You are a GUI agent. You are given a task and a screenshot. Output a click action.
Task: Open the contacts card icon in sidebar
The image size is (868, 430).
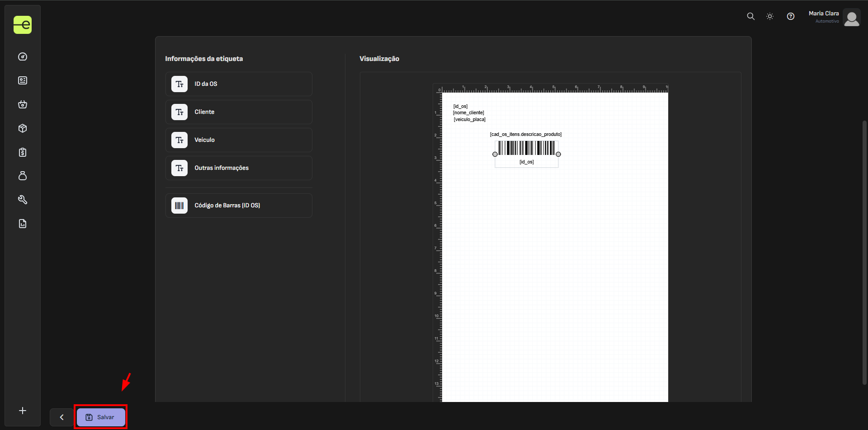point(23,80)
